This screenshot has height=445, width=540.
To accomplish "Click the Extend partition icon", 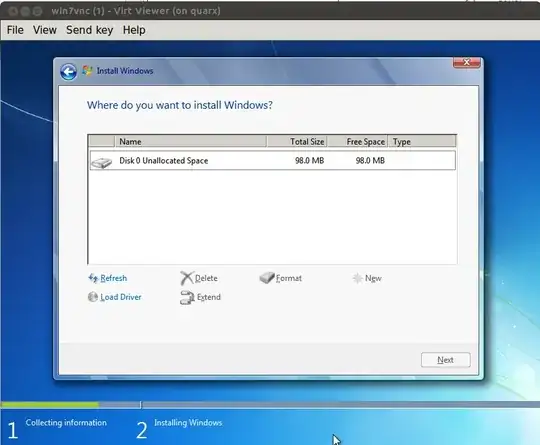I will point(187,298).
